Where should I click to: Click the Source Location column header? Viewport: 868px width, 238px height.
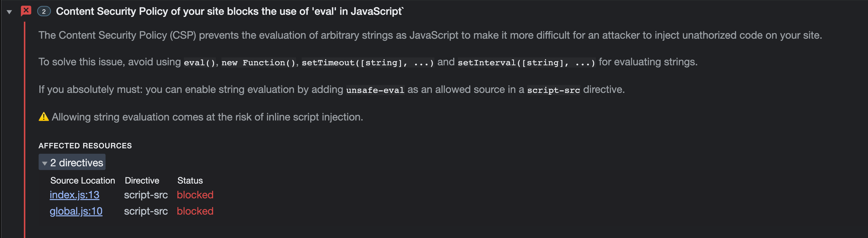(x=83, y=181)
